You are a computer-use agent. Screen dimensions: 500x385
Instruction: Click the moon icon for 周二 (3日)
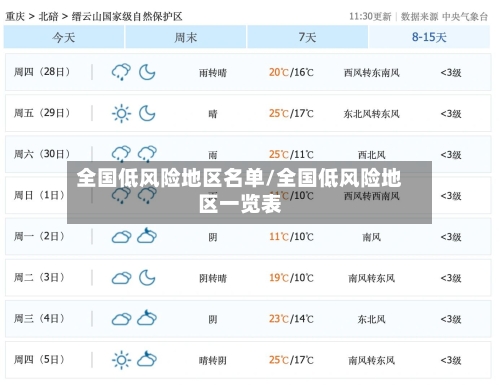(147, 278)
